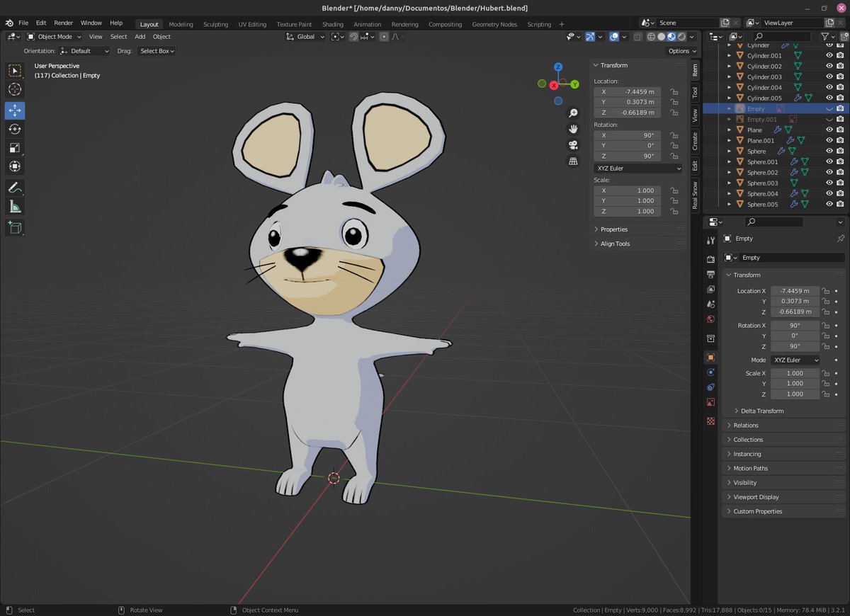Select the Annotate pencil tool
The width and height of the screenshot is (850, 616).
15,188
